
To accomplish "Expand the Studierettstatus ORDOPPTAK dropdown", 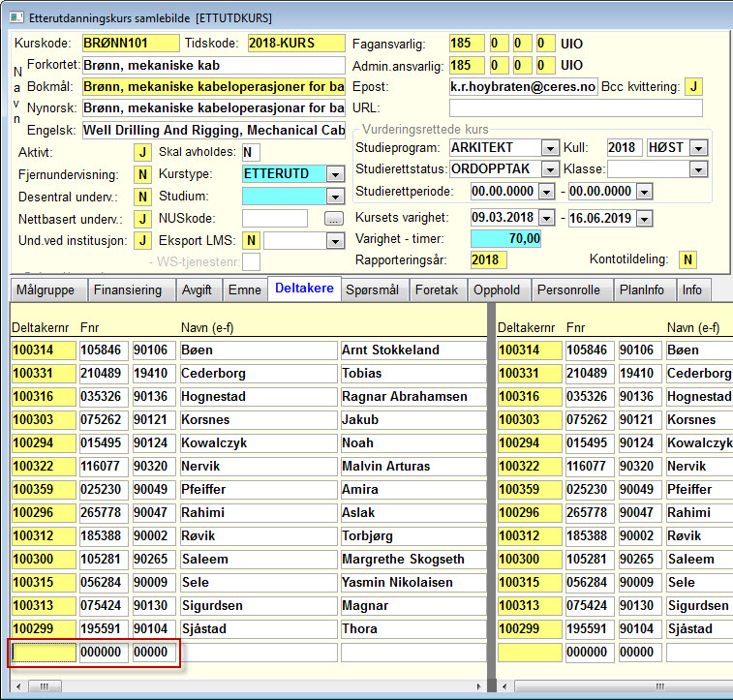I will [x=550, y=169].
